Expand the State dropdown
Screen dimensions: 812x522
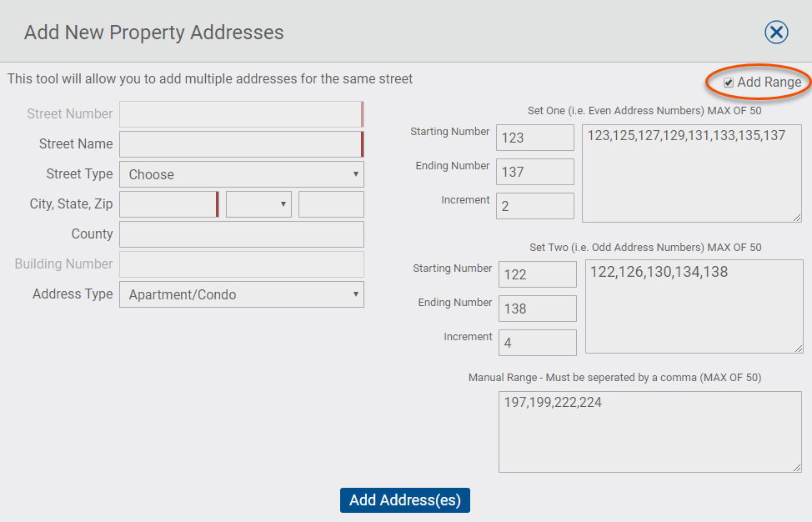(x=259, y=204)
